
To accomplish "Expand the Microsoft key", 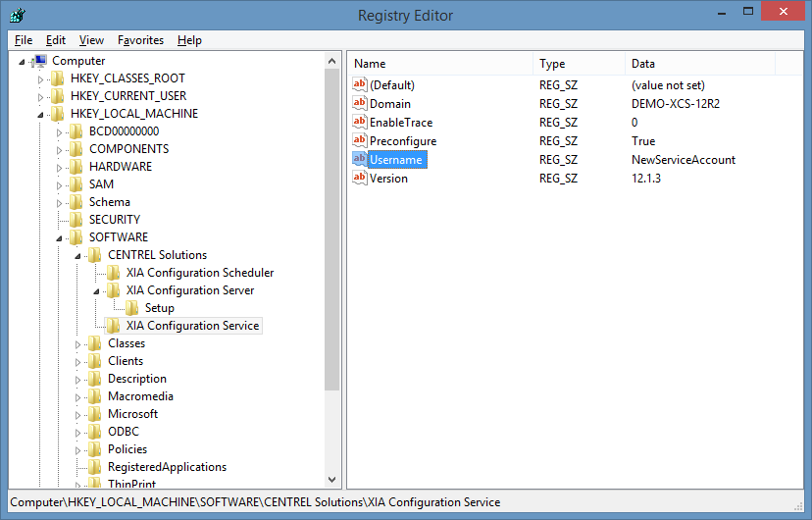I will coord(77,415).
